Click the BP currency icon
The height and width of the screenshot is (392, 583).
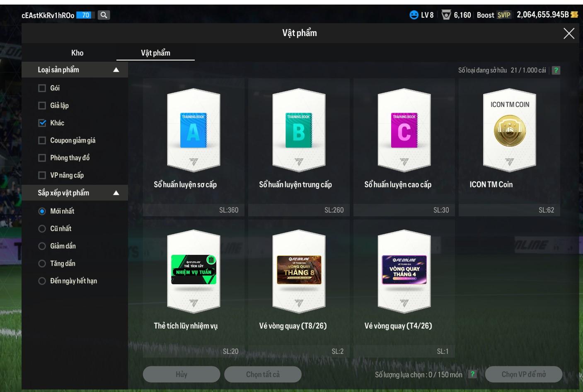click(x=574, y=15)
